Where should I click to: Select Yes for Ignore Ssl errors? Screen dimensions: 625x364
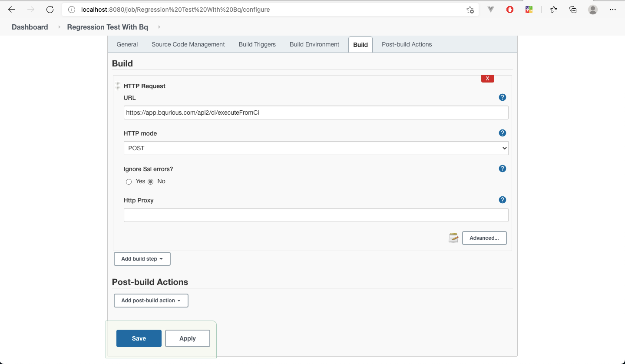(129, 182)
